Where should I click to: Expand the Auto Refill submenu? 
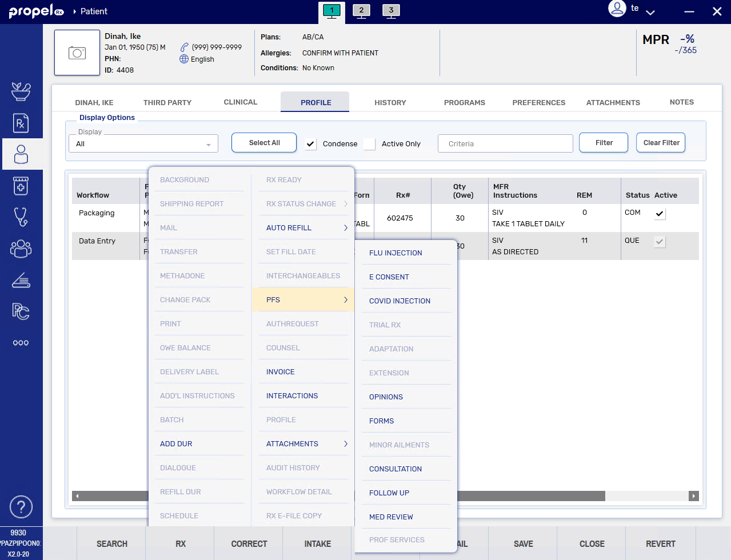(x=303, y=227)
